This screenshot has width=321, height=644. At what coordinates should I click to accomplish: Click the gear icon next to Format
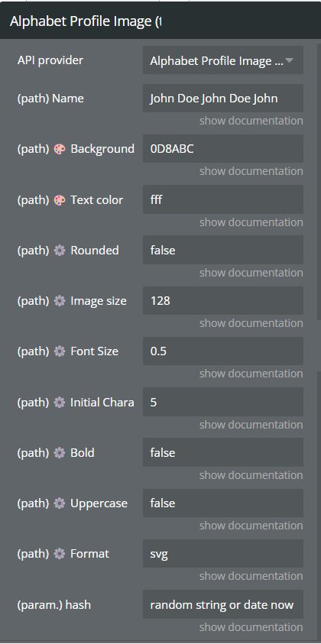tap(60, 554)
